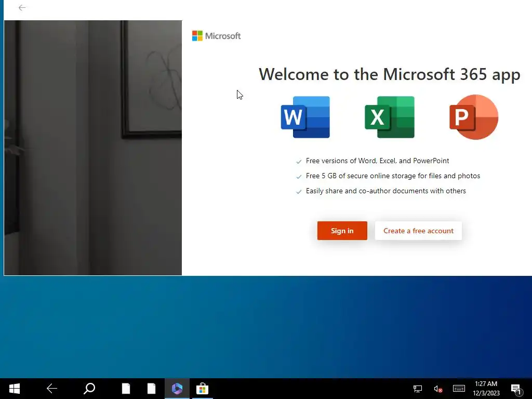
Task: Click the Welcome to the Microsoft 365 app heading
Action: click(x=390, y=74)
